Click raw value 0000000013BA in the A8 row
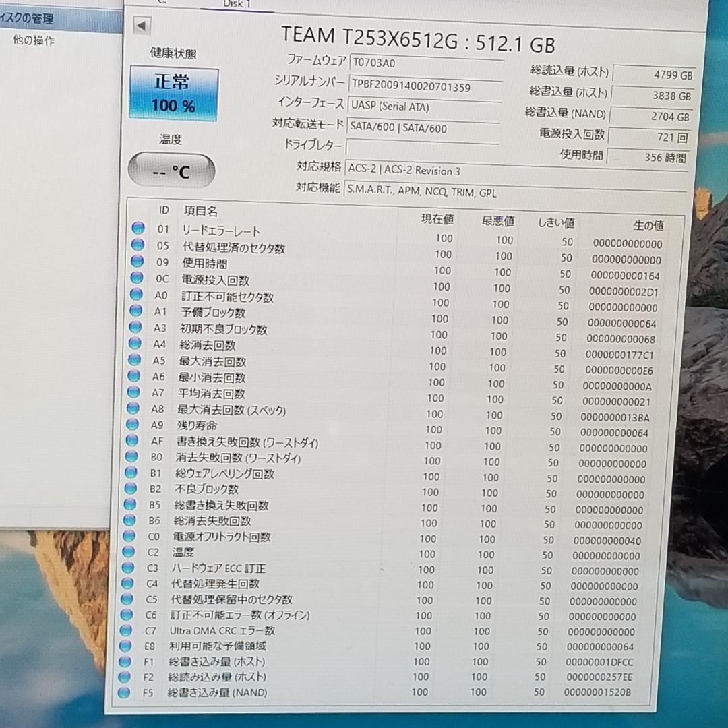Image resolution: width=728 pixels, height=728 pixels. coord(615,417)
